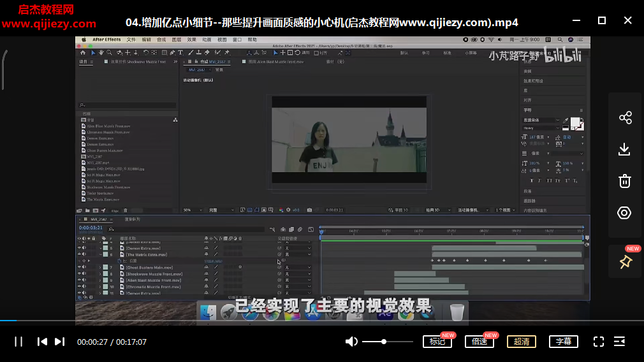Toggle the position (位置) property stopwatch
Screen dimensions: 644x362
[119, 261]
